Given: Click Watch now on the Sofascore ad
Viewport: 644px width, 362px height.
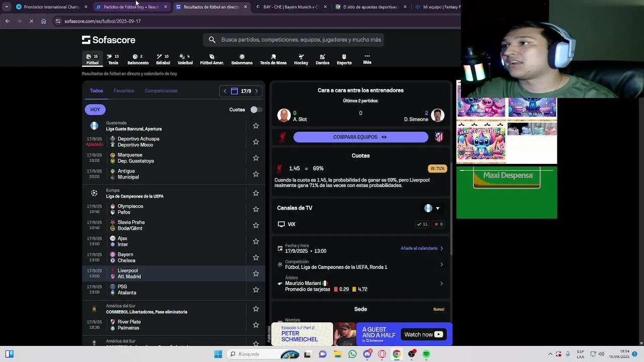Looking at the screenshot, I should pos(424,334).
